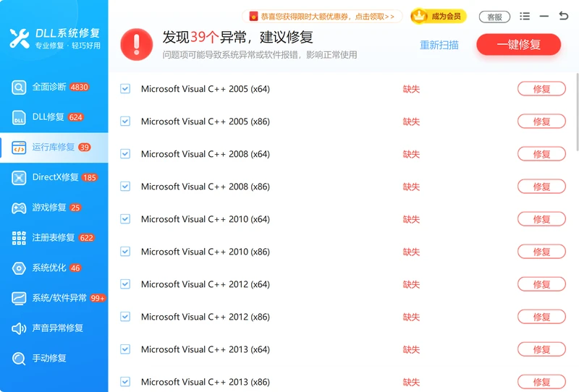Screen dimensions: 579x392
Task: Click the 系统/软件异常 monitor icon
Action: [x=19, y=298]
